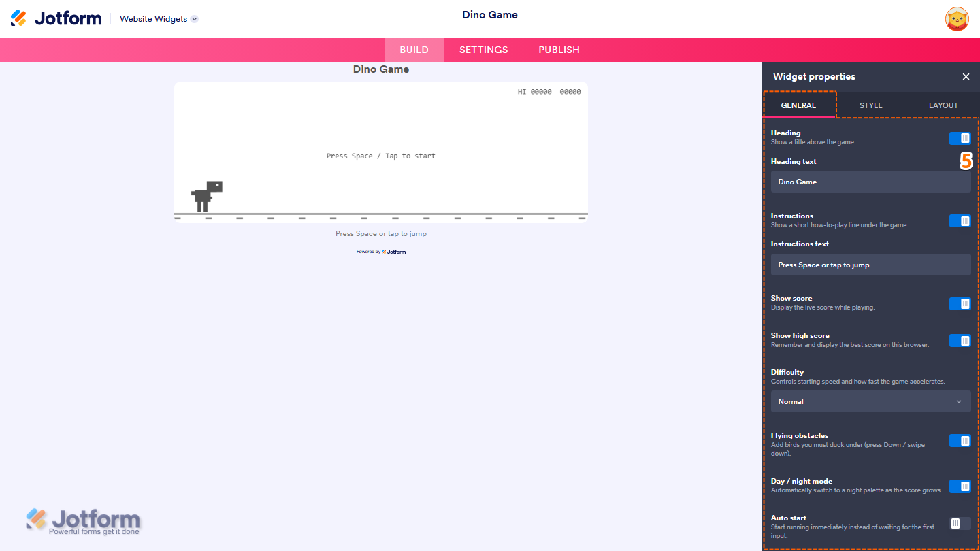980x551 pixels.
Task: Toggle the Show score switch
Action: (x=960, y=303)
